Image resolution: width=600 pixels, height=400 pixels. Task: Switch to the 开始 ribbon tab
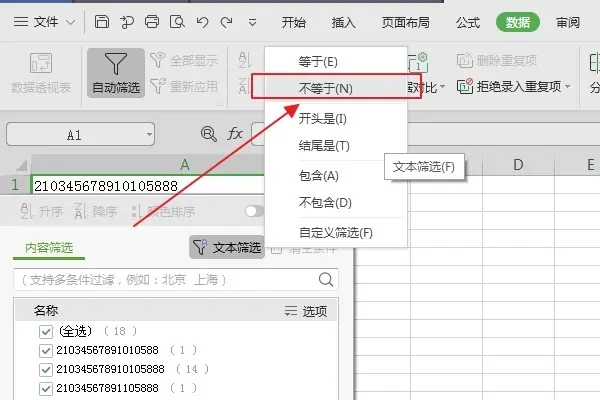pyautogui.click(x=293, y=23)
